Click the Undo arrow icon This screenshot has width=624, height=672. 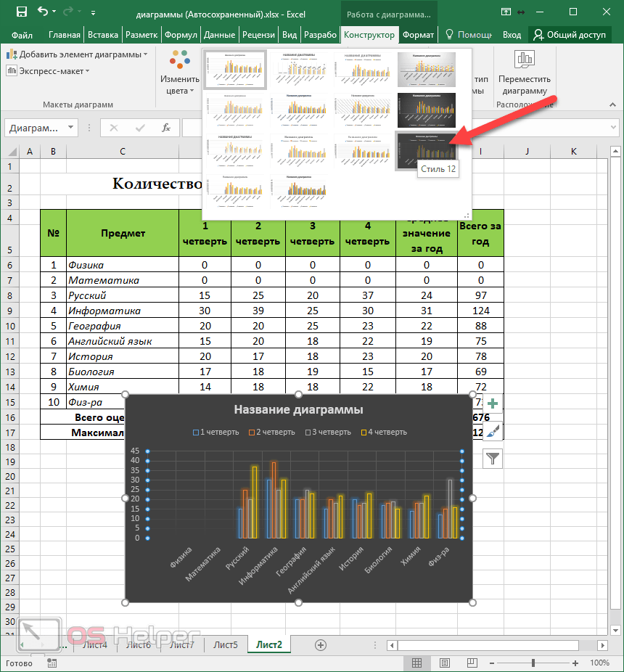(x=44, y=12)
